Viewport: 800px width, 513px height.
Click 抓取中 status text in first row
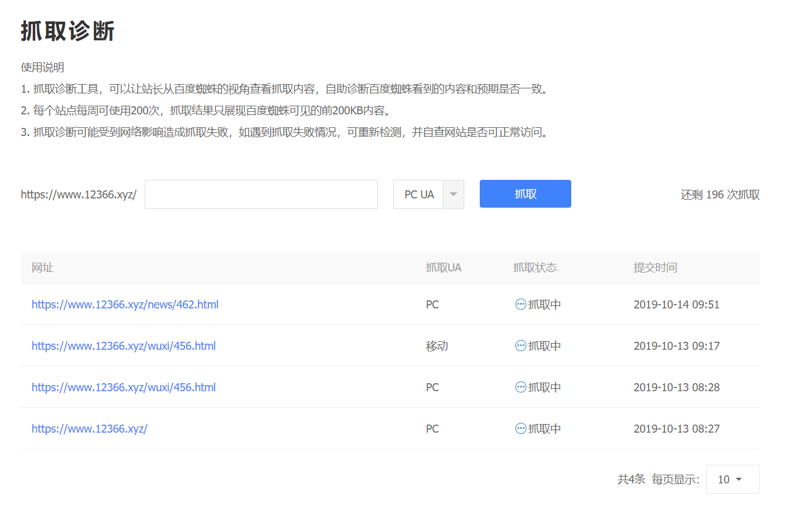coord(544,304)
